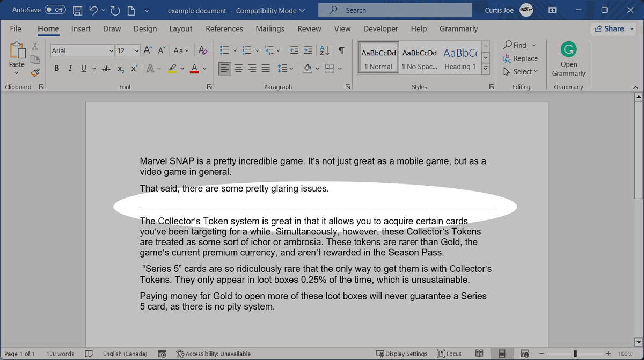644x360 pixels.
Task: Click the Cut scissors icon
Action: [x=35, y=47]
